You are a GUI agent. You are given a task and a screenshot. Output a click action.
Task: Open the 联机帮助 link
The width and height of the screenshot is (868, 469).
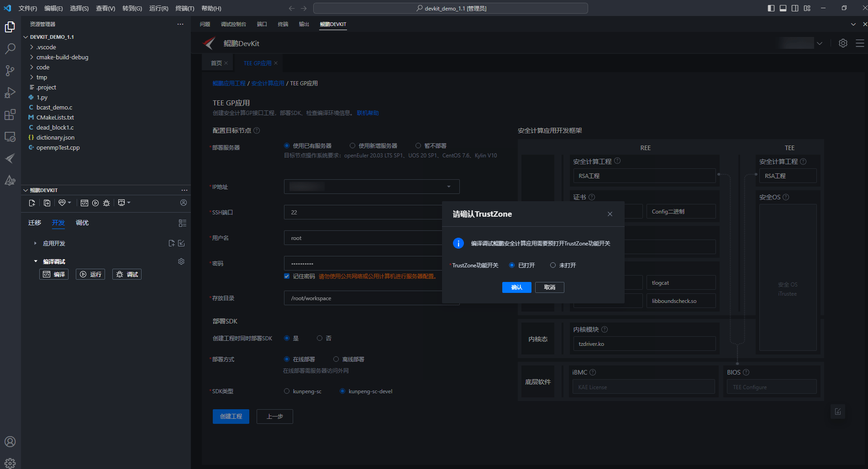point(368,113)
